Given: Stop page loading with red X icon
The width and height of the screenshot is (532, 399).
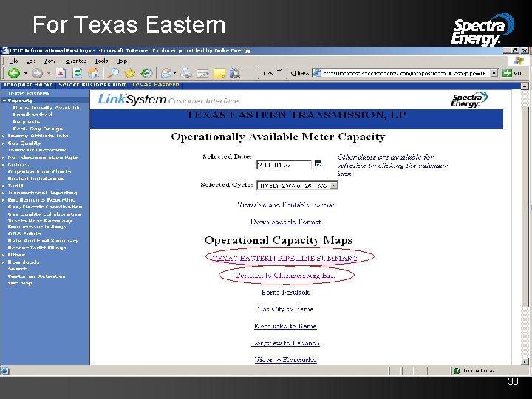Looking at the screenshot, I should [x=61, y=73].
